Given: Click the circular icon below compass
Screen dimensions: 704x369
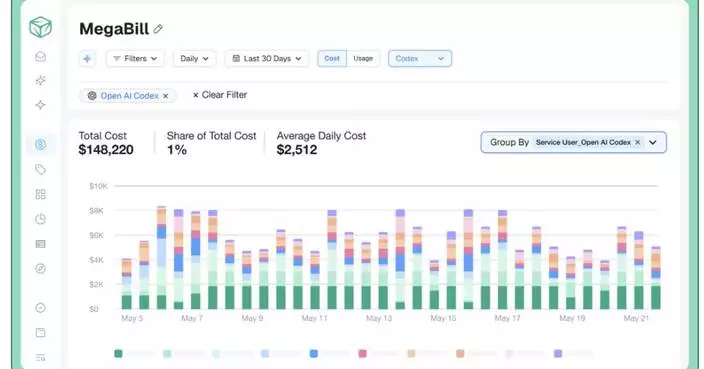Looking at the screenshot, I should pyautogui.click(x=40, y=308).
